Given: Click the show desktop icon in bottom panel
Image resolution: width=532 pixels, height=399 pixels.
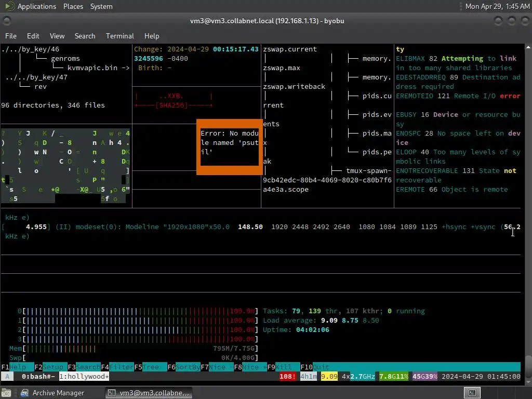Looking at the screenshot, I should coord(6,393).
